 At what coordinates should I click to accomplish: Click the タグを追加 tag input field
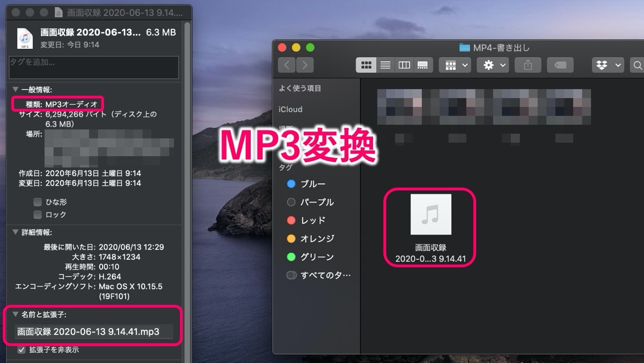click(x=94, y=67)
